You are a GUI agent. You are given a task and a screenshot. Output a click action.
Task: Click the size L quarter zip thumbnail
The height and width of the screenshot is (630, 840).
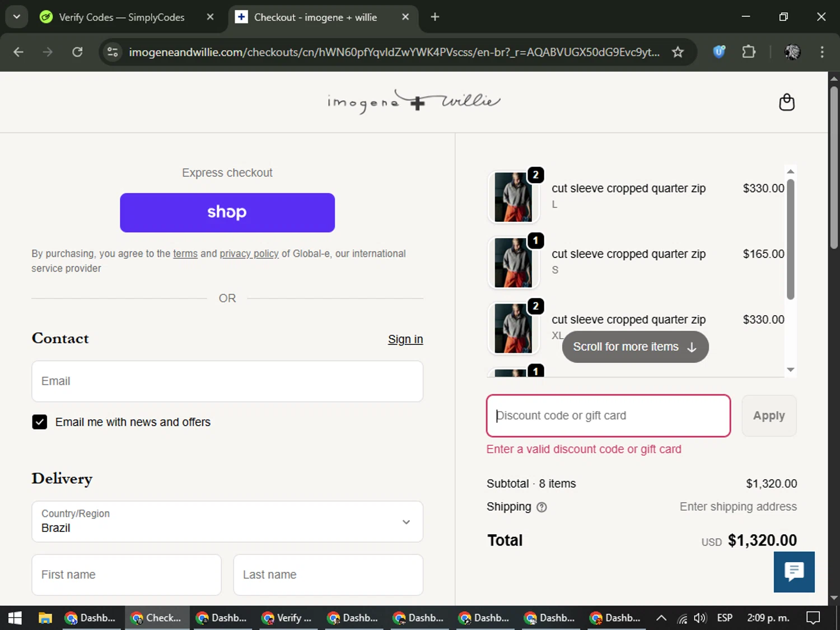(x=514, y=197)
